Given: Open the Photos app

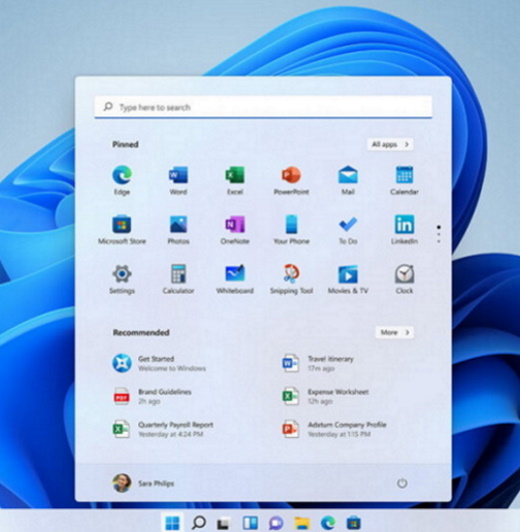Looking at the screenshot, I should [178, 230].
